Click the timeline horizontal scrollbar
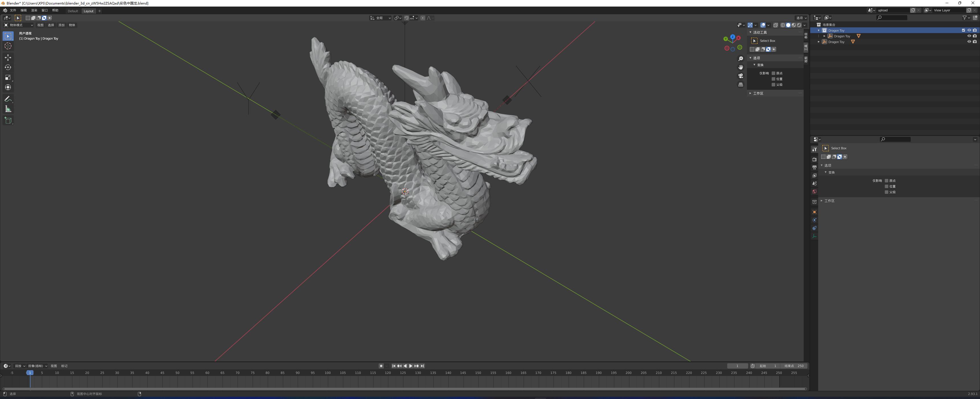The image size is (980, 399). click(403, 389)
